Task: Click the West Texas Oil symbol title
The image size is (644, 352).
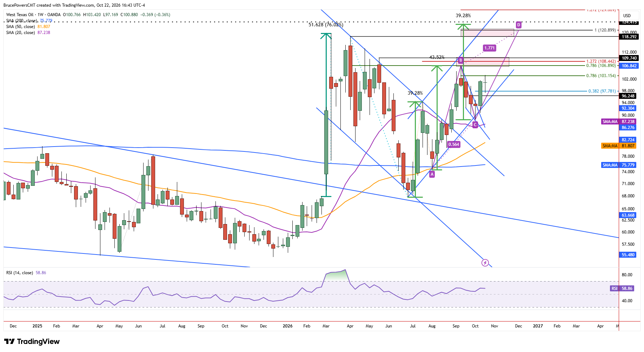Action: (20, 15)
